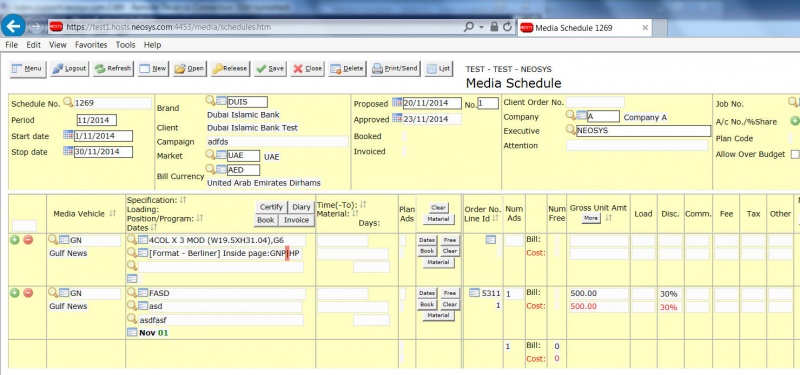Click the Print/Send button
Viewport: 800px width, 375px height.
(395, 68)
